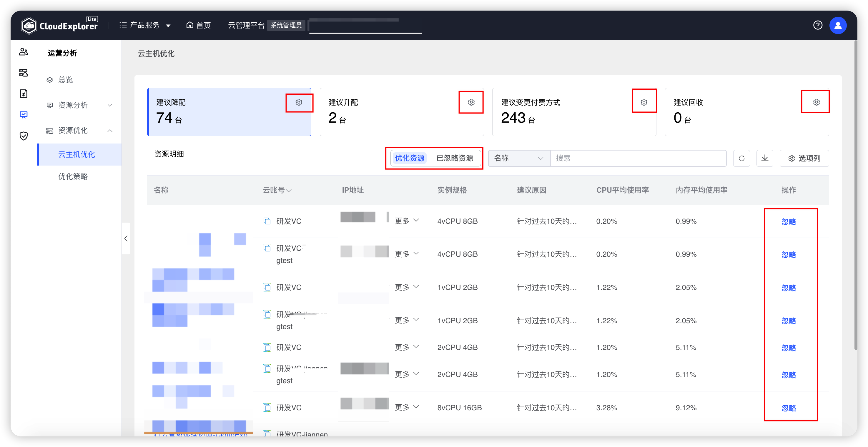Open settings gear on 建议回收 card
This screenshot has height=447, width=868.
point(817,102)
